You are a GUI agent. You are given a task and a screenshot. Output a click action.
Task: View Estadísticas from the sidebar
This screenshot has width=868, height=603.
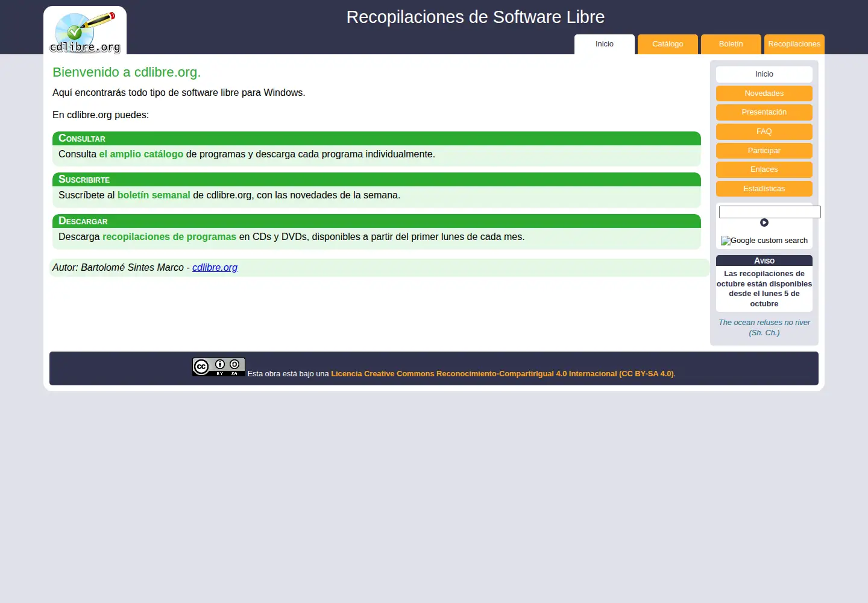[x=764, y=189]
